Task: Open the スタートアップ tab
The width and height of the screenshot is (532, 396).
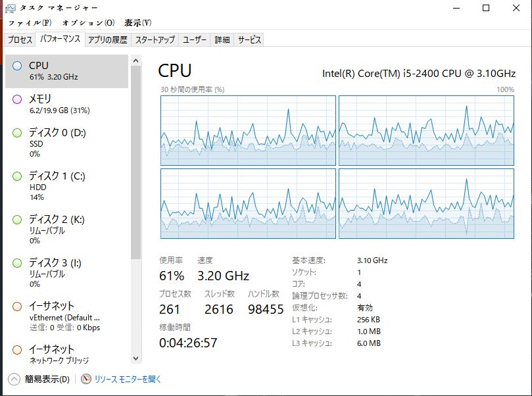Action: click(x=155, y=39)
